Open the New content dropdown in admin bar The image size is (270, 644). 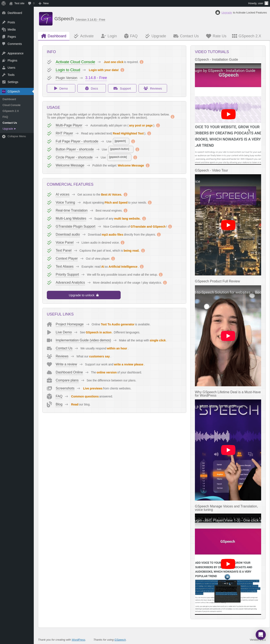pyautogui.click(x=43, y=3)
